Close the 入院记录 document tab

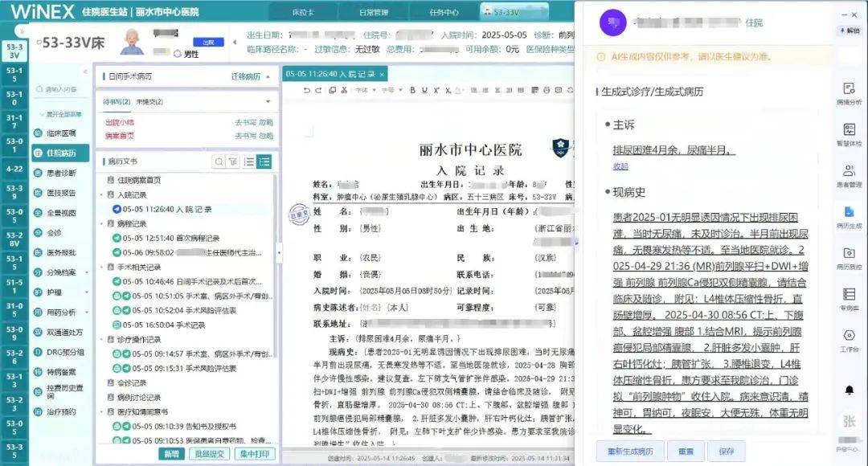click(383, 74)
